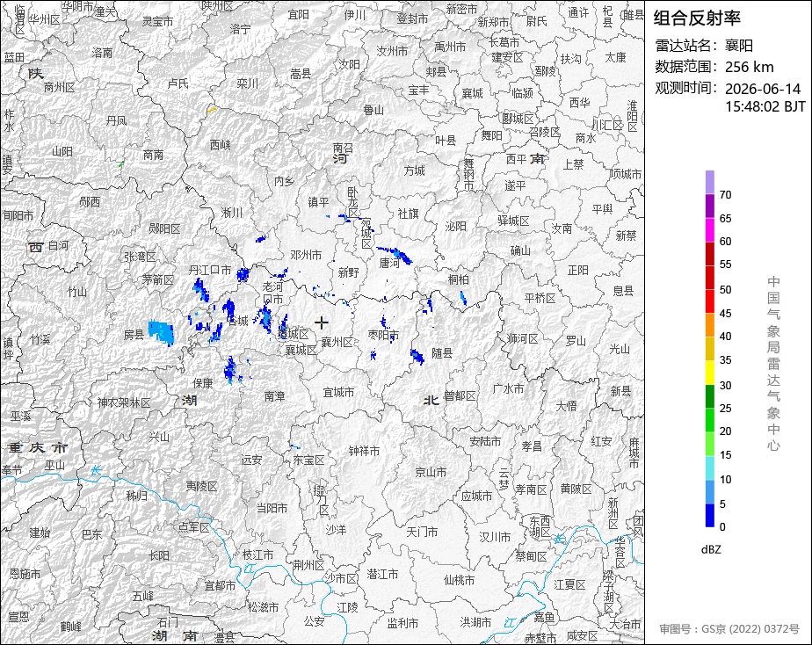Click the observation date 2026-06-14
The width and height of the screenshot is (812, 645).
pos(763,89)
